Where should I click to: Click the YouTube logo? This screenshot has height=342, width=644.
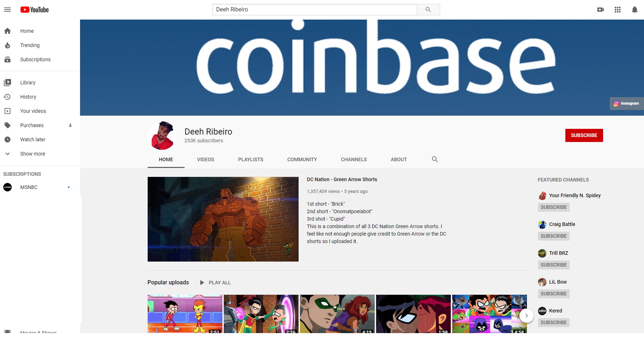click(x=35, y=10)
